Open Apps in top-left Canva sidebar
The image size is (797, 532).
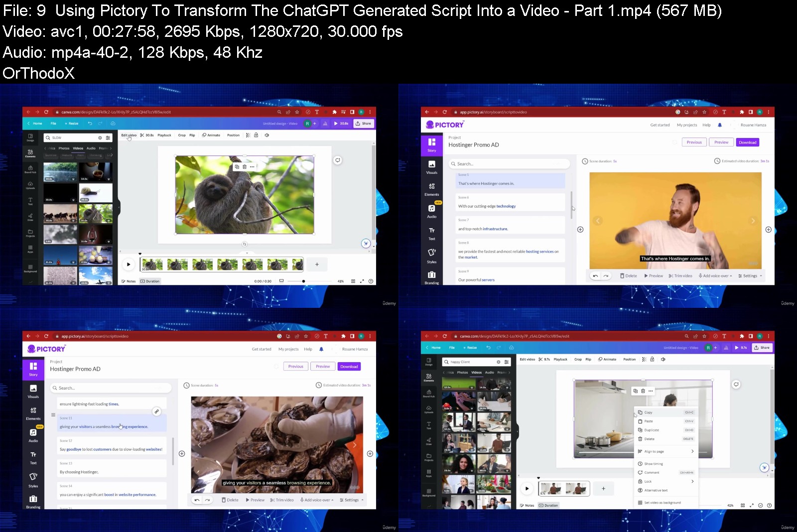pyautogui.click(x=30, y=249)
